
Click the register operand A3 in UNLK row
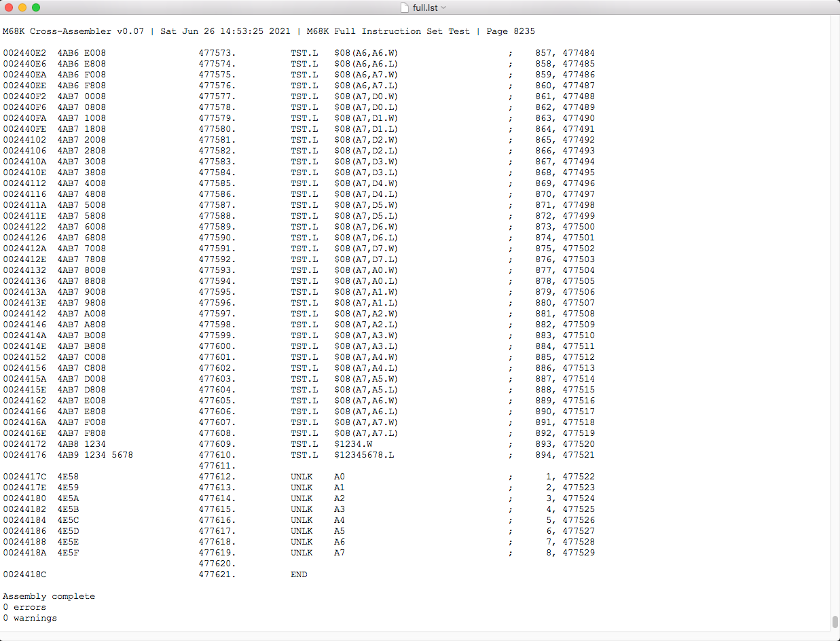pyautogui.click(x=340, y=509)
